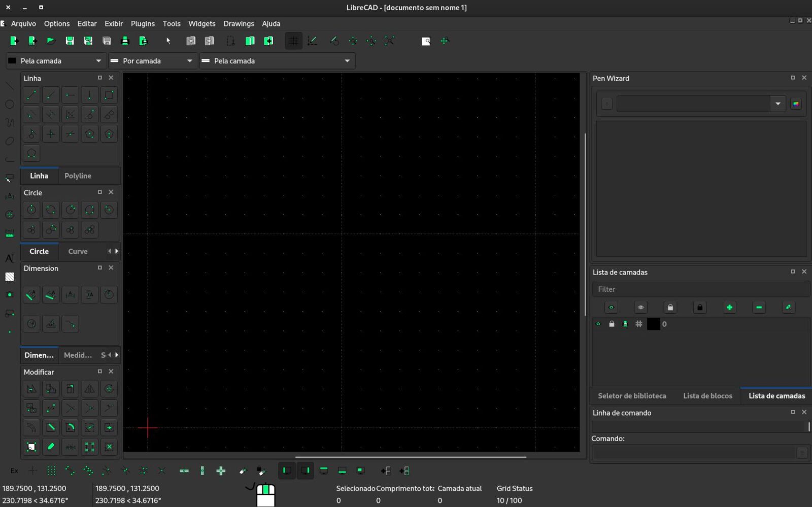This screenshot has height=507, width=812.
Task: Open the Por camada line width dropdown
Action: tap(188, 60)
